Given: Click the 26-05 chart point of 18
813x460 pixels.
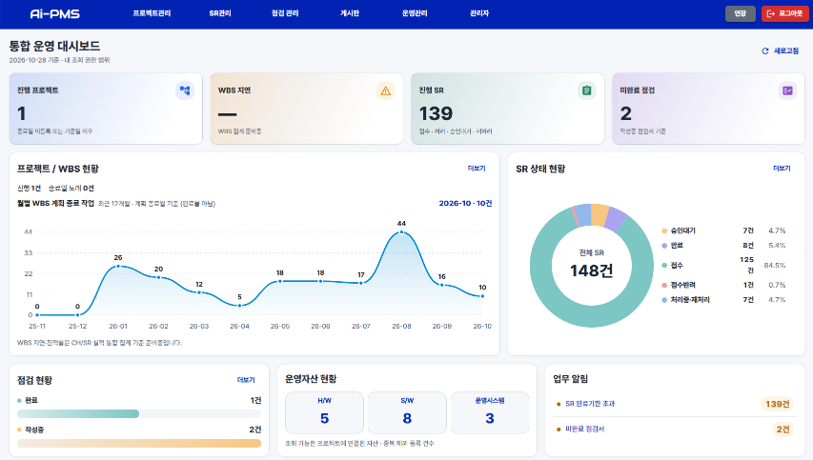Looking at the screenshot, I should click(x=280, y=281).
